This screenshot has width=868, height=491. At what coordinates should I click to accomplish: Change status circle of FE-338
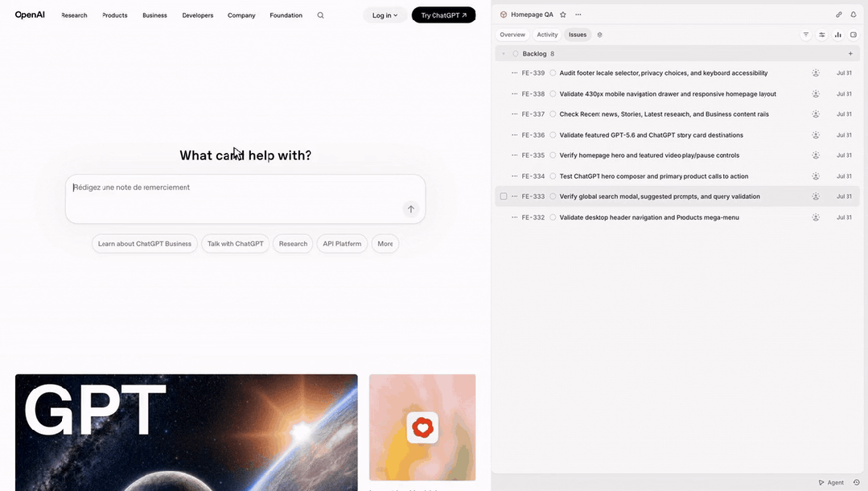pyautogui.click(x=553, y=93)
